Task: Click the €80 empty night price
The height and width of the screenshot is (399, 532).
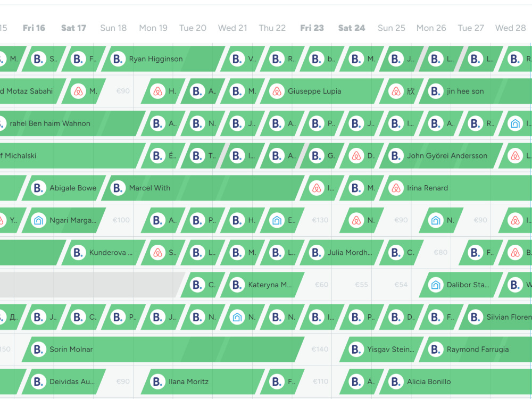Action: (440, 252)
